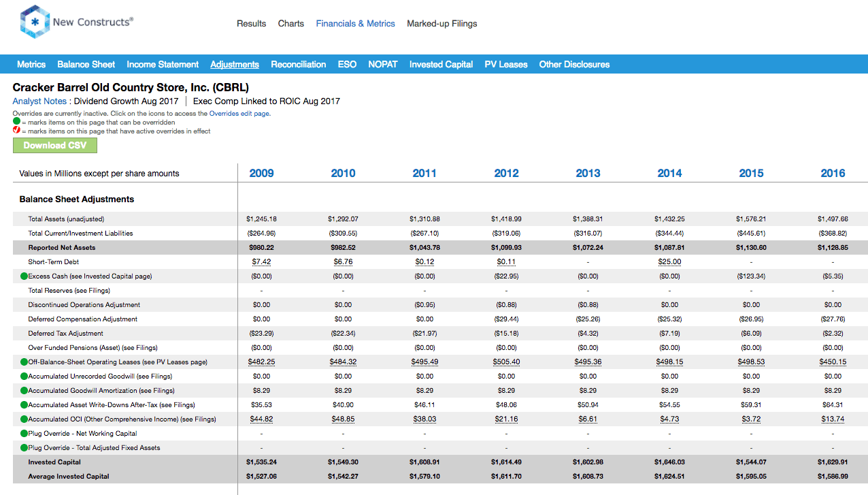
Task: Select Financials & Metrics in top navigation
Action: point(356,24)
